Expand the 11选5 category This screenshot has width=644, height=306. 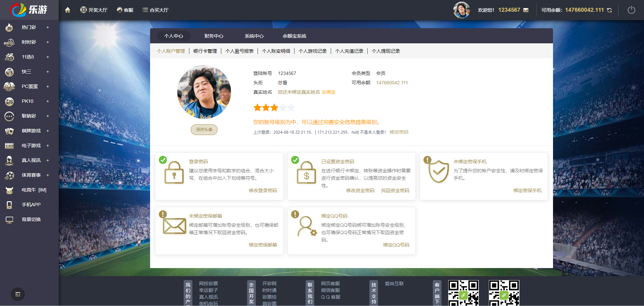tap(48, 57)
